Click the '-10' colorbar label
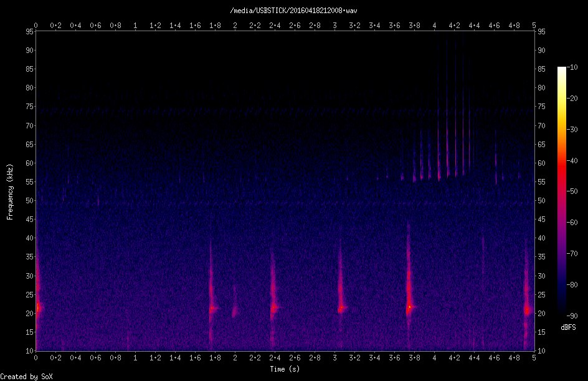Screen dimensions: 588x381 (x=572, y=67)
